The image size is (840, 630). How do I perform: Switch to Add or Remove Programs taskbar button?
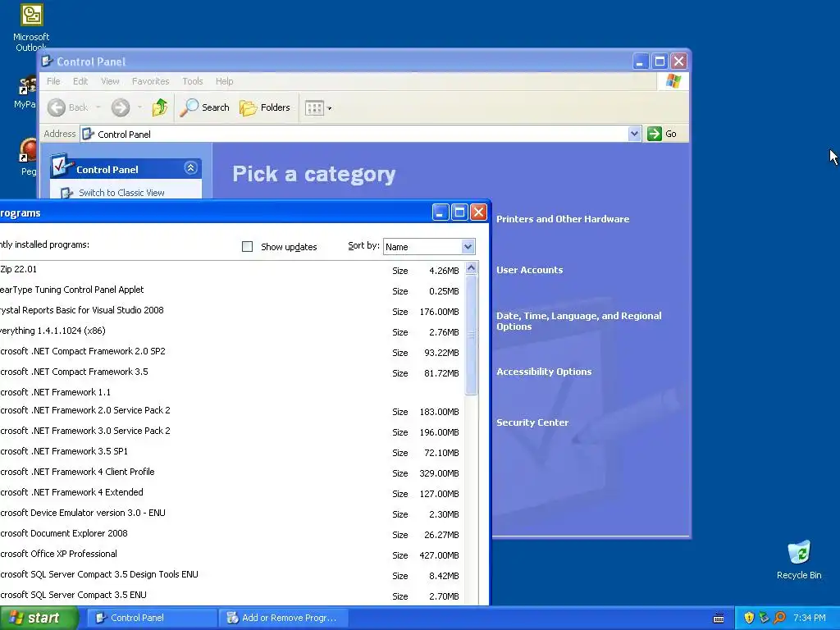click(x=284, y=618)
